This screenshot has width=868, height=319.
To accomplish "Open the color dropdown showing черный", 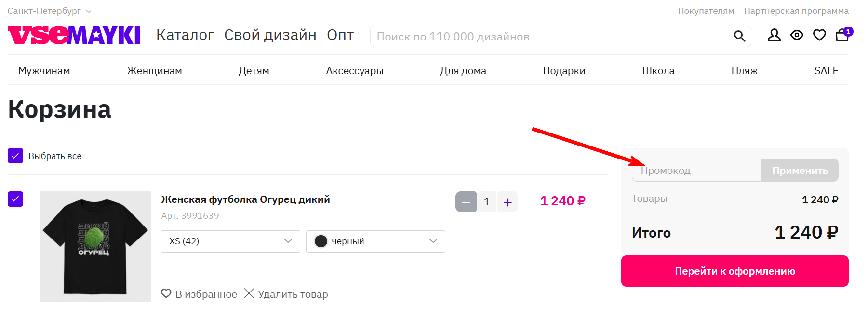I will click(375, 241).
